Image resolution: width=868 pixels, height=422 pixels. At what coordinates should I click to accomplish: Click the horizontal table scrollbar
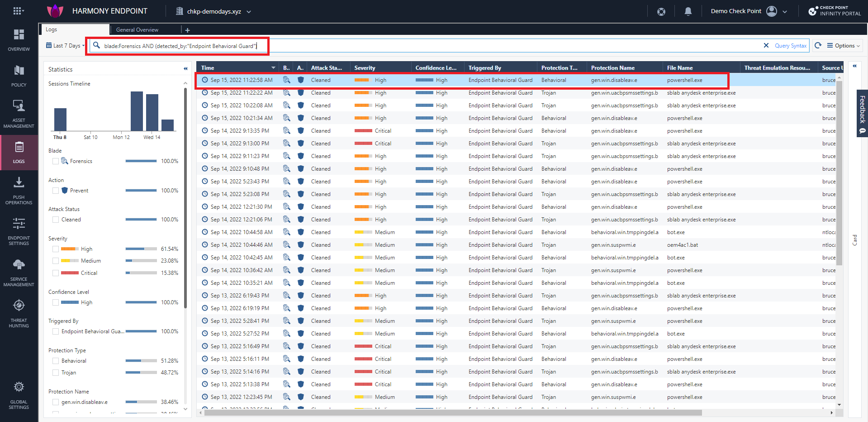click(453, 412)
